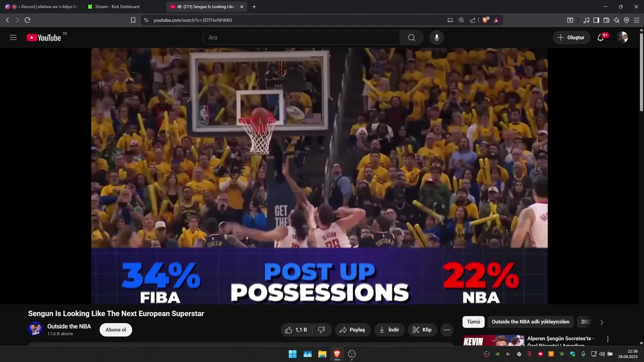The image size is (644, 362).
Task: Focus the Ara search field
Action: coord(301,38)
